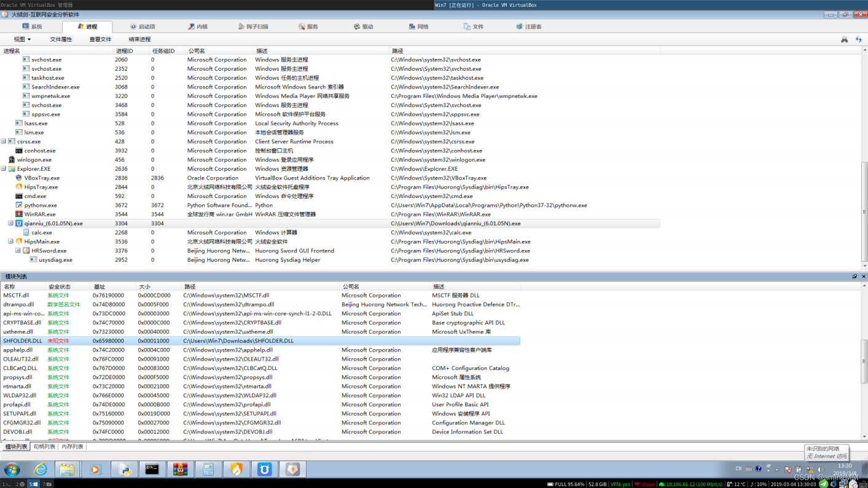Launch Internet Explorer from taskbar
868x488 pixels.
[41, 470]
